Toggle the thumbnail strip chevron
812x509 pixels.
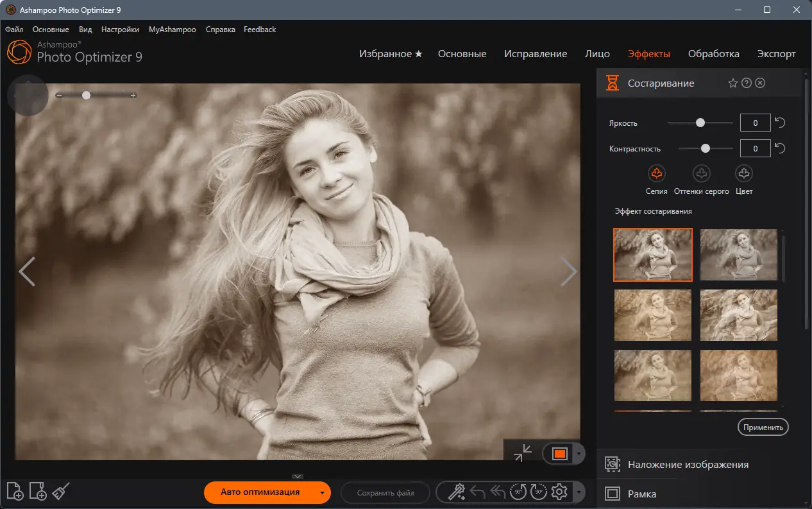coord(298,476)
